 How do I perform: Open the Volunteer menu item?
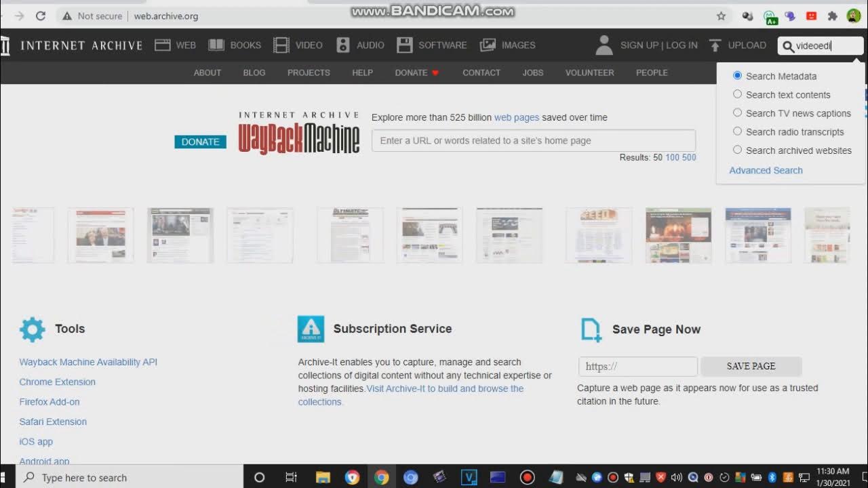(590, 73)
